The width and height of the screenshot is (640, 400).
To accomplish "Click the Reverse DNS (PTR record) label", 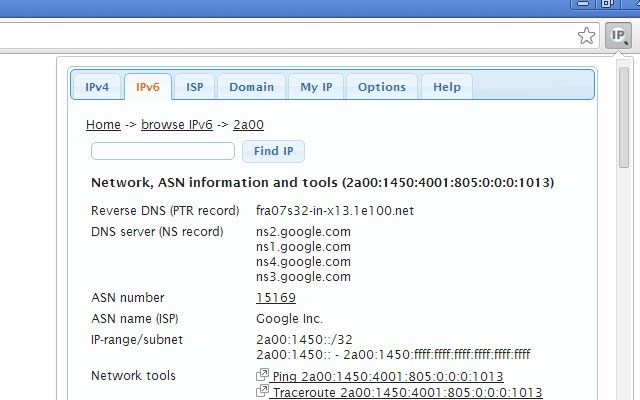I will (x=165, y=211).
